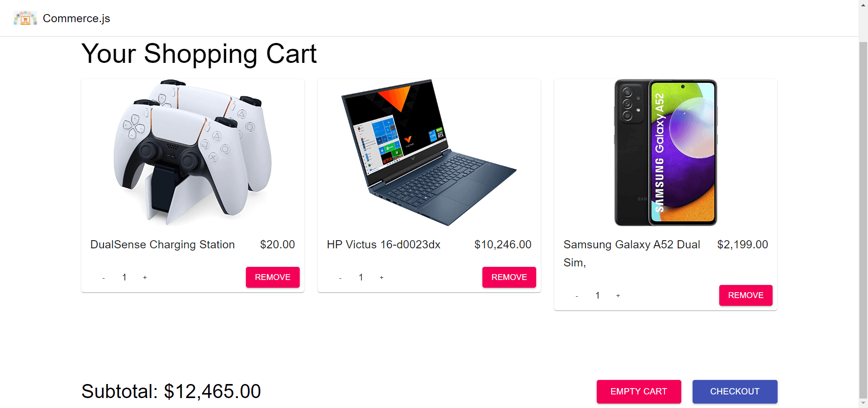The height and width of the screenshot is (408, 868).
Task: Select the HP Victus 16-d0023dx product name
Action: tap(384, 245)
